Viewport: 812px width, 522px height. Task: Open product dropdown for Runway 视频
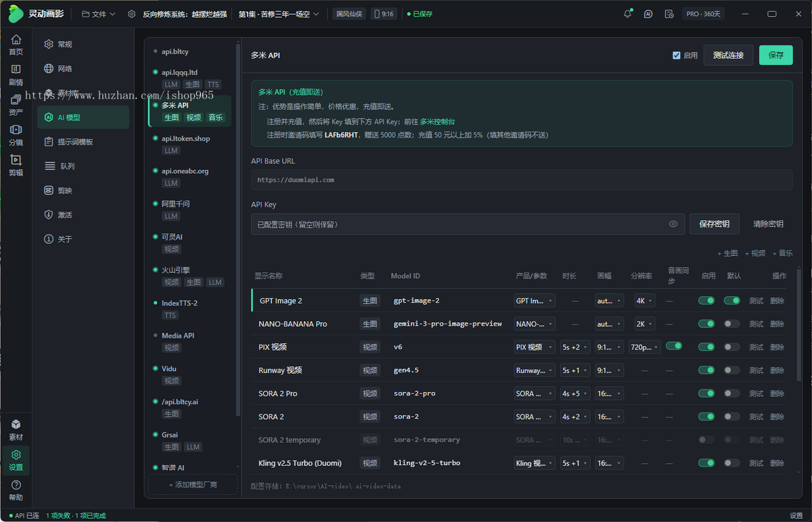535,370
